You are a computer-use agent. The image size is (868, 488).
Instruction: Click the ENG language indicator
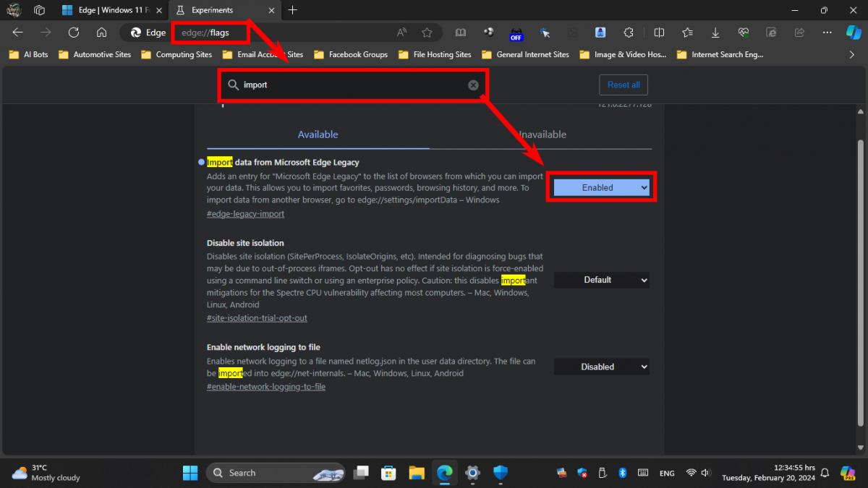click(x=667, y=473)
